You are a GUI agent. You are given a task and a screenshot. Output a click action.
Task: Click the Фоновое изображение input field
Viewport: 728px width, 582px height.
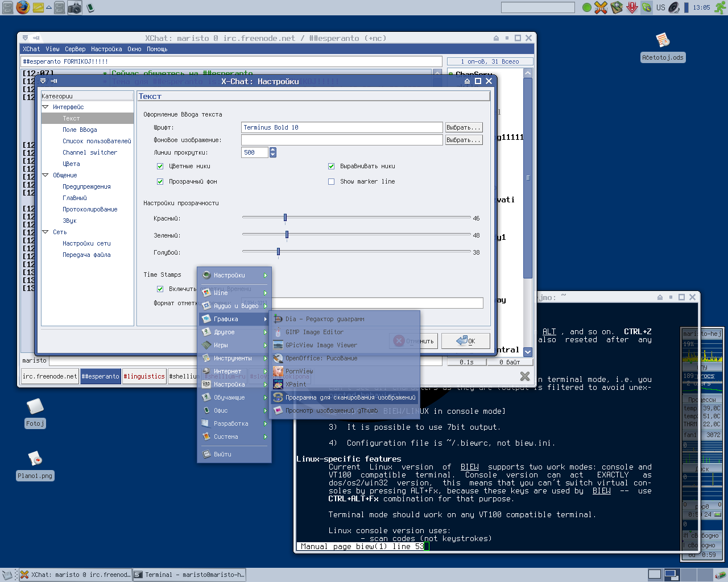pos(342,140)
